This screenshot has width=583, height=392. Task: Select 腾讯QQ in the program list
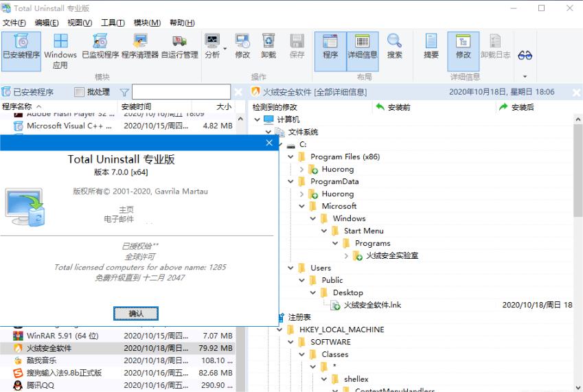tap(117, 385)
